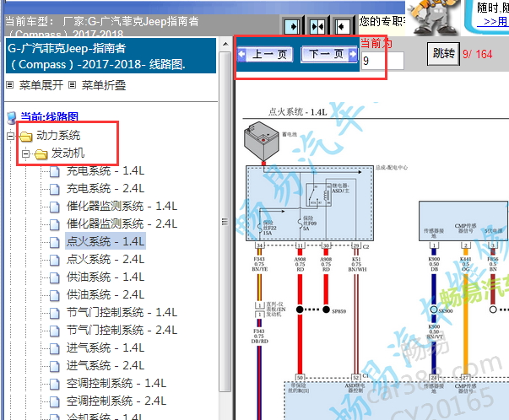The width and height of the screenshot is (509, 420).
Task: Open 进气系统 - 1.4L diagram
Action: pyautogui.click(x=106, y=347)
